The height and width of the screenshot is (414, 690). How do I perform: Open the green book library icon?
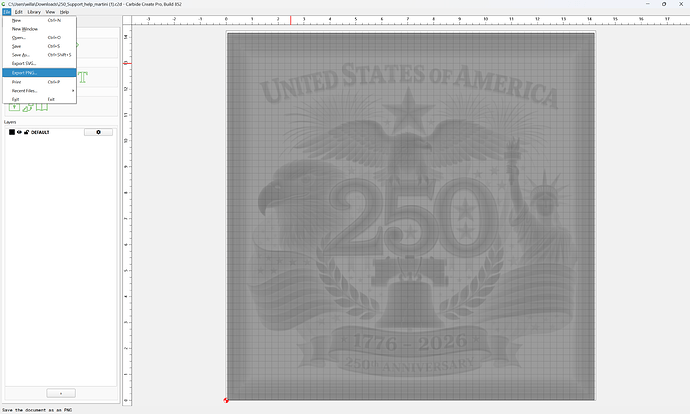42,107
